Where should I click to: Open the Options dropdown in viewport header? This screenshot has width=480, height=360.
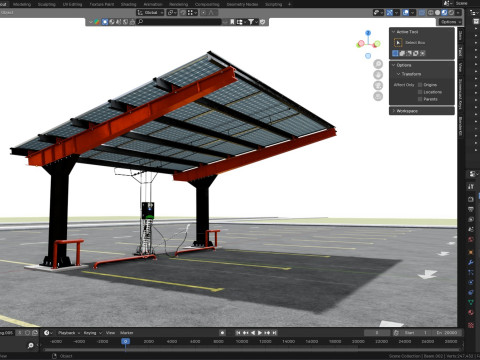click(x=450, y=22)
